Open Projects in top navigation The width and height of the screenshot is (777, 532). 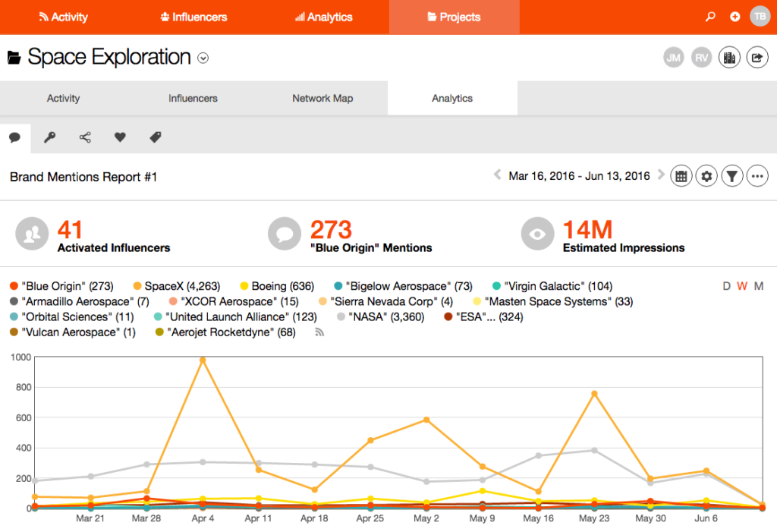454,17
